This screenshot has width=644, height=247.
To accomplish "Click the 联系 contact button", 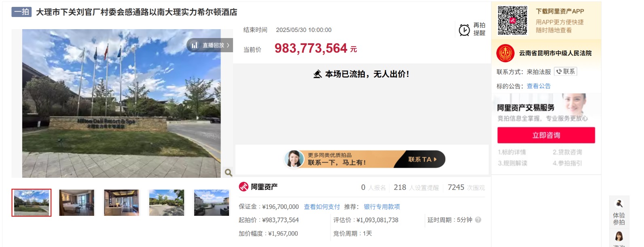I will 566,72.
